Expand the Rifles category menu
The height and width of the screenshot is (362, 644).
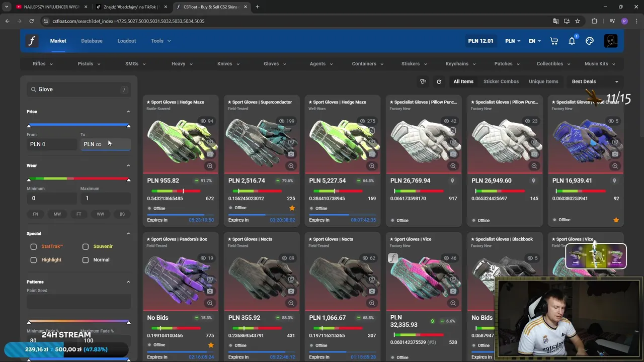pyautogui.click(x=43, y=64)
